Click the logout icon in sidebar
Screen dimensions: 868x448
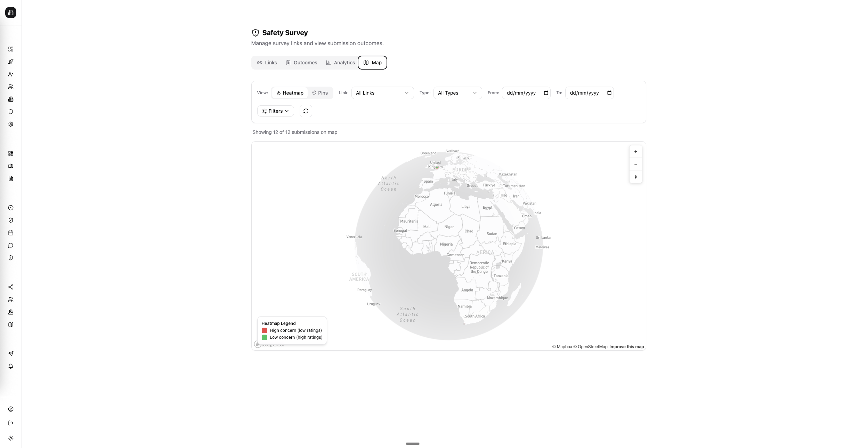pyautogui.click(x=11, y=423)
